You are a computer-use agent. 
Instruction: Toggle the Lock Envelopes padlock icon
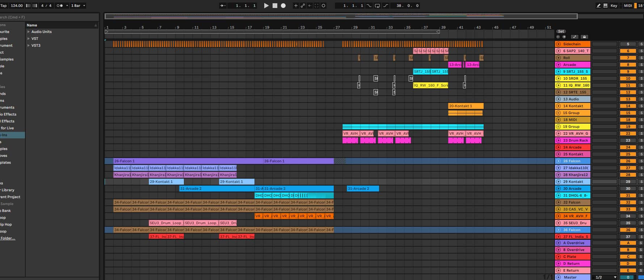[584, 37]
